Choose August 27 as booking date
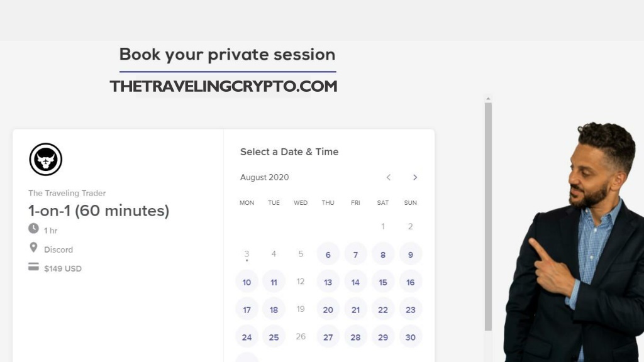The width and height of the screenshot is (644, 362). tap(328, 337)
